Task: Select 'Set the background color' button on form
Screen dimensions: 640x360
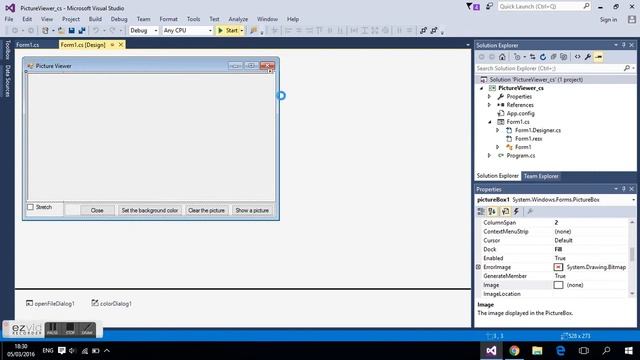Action: tap(150, 210)
